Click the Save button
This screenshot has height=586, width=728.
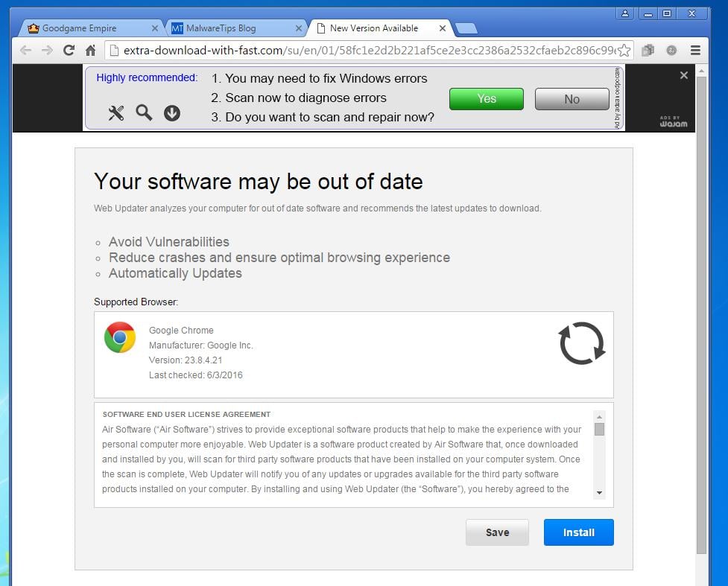(x=497, y=532)
